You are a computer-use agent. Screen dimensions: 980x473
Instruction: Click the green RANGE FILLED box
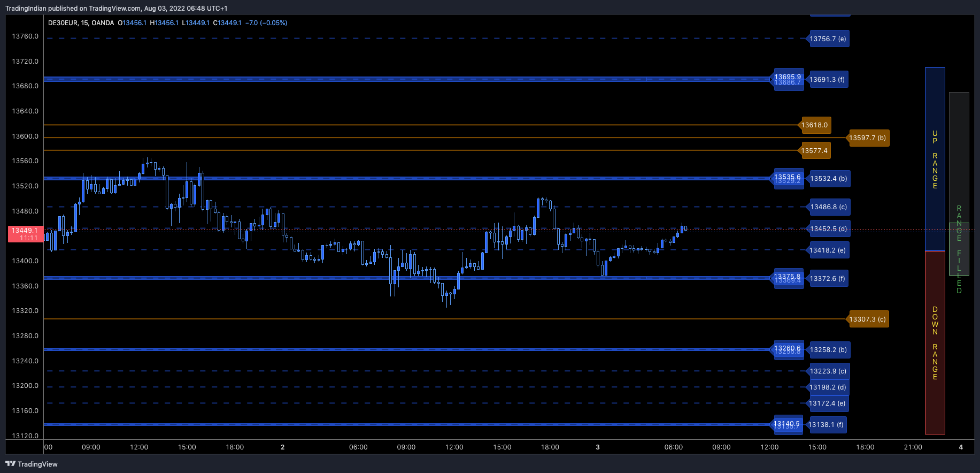pos(959,249)
